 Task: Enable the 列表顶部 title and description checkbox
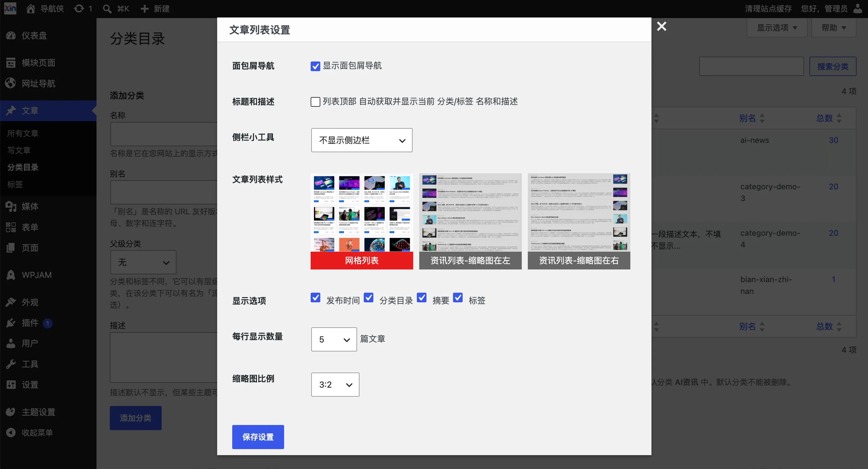[315, 102]
